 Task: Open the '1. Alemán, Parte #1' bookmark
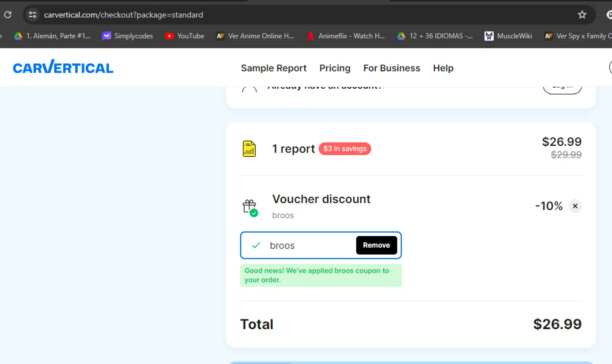click(52, 36)
